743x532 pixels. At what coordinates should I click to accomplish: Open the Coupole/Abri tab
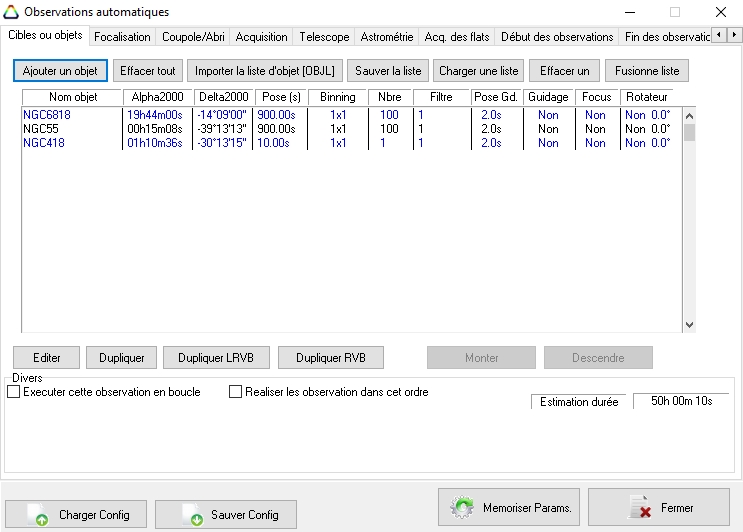click(x=194, y=37)
